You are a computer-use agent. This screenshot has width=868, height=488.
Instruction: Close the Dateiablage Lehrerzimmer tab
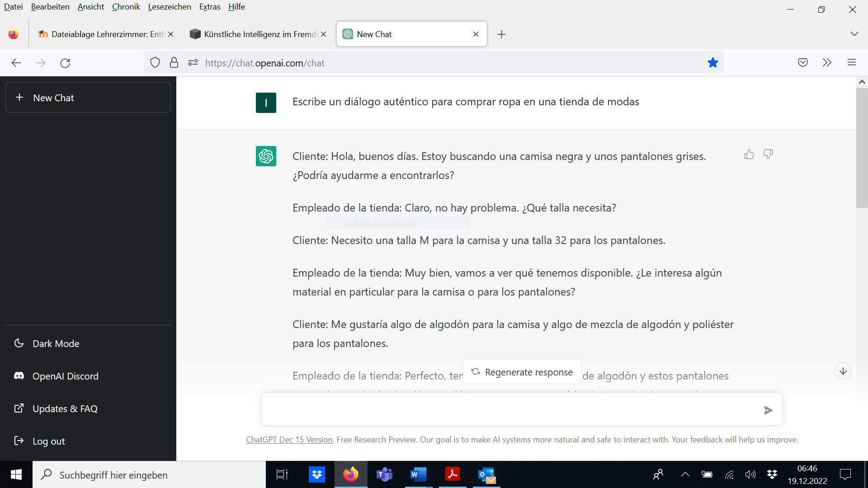pos(171,34)
